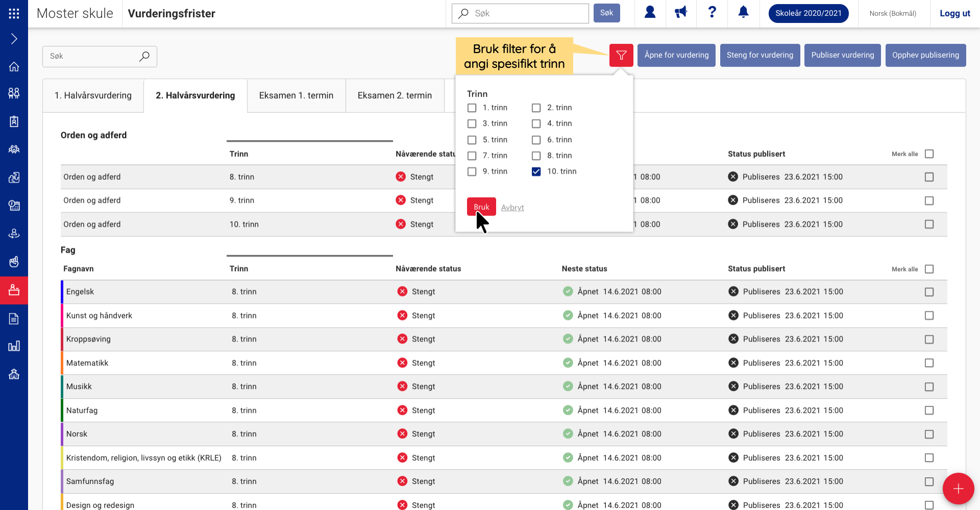Image resolution: width=980 pixels, height=510 pixels.
Task: Focus the list Søk search field
Action: pyautogui.click(x=100, y=56)
